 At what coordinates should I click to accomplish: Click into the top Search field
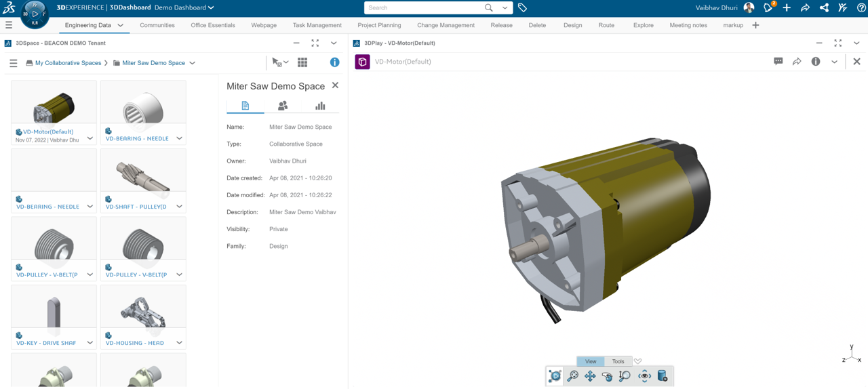tap(424, 8)
